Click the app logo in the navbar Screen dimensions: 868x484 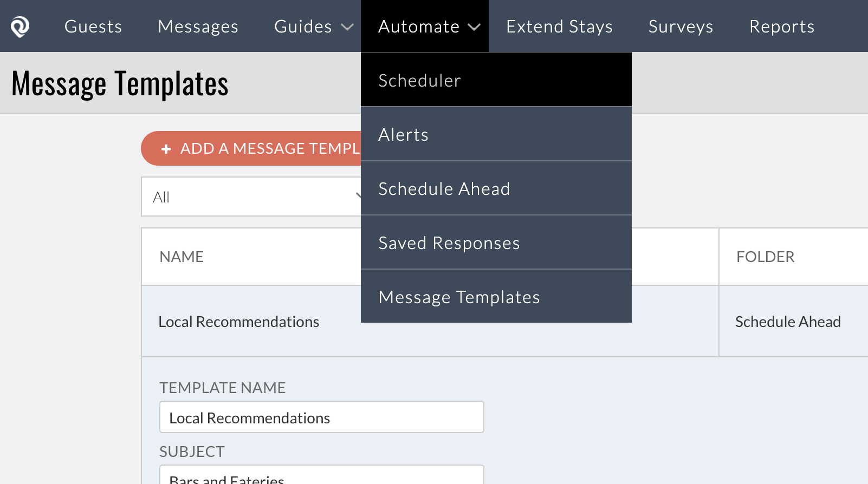[20, 27]
